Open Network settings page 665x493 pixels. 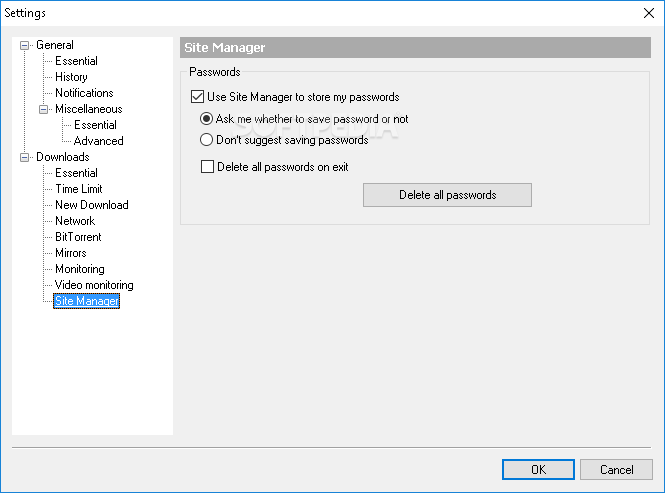(x=75, y=221)
